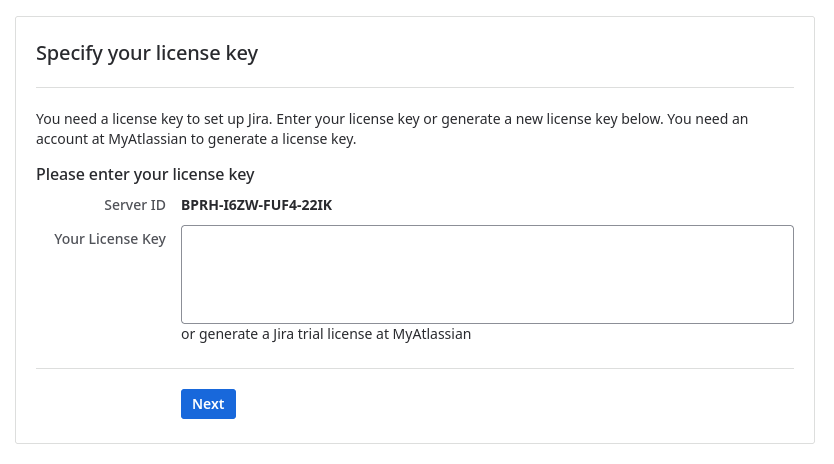
Task: Click the word Jira in the intro paragraph
Action: 258,119
